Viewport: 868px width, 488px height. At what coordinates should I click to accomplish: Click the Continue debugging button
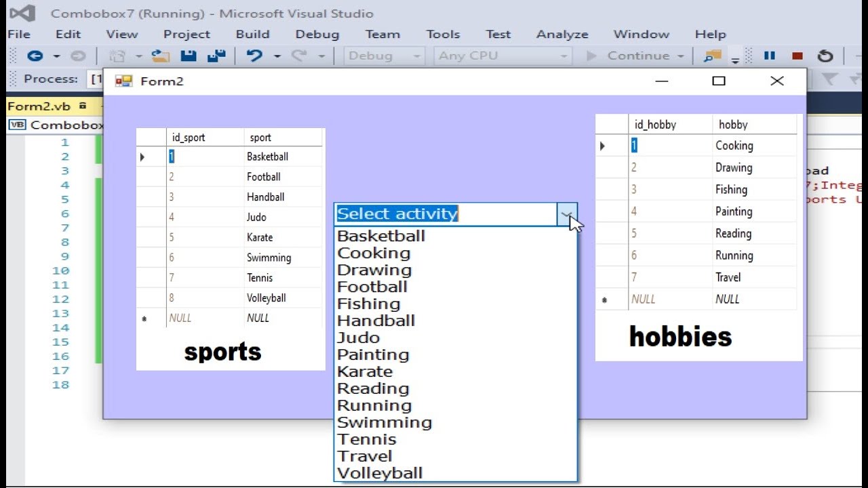[628, 56]
